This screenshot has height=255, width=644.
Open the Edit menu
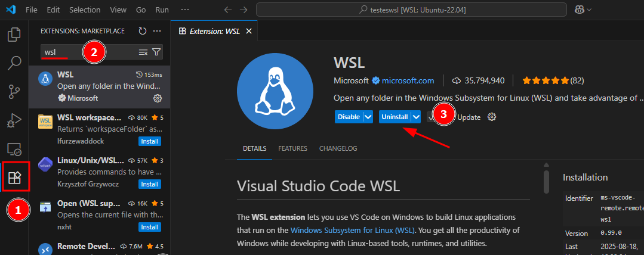[x=53, y=10]
